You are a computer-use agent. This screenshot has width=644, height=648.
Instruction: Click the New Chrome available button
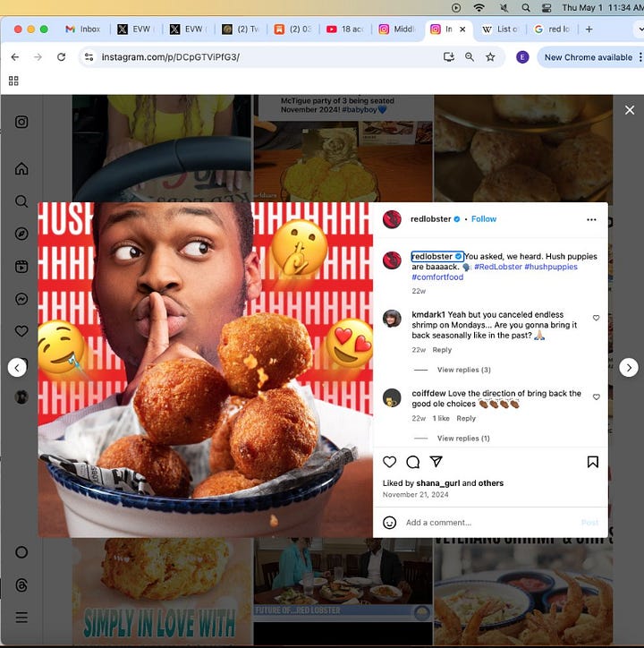pos(589,57)
